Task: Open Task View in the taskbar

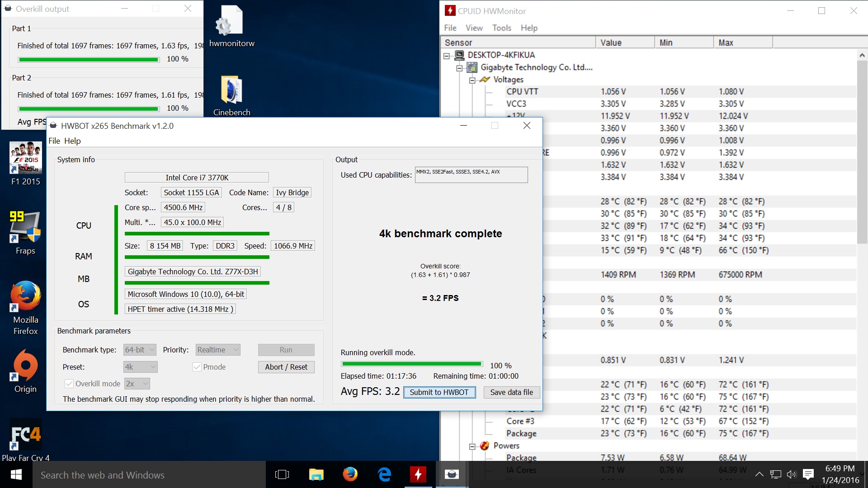Action: [x=282, y=475]
